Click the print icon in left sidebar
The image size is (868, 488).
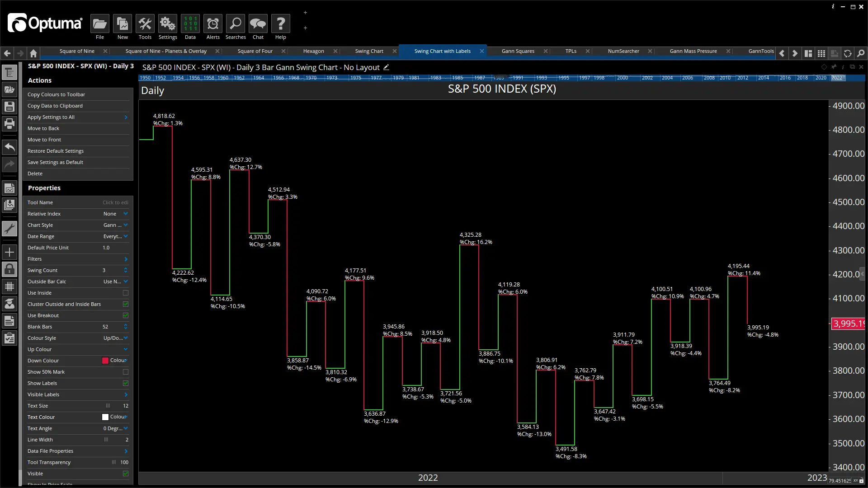[9, 123]
